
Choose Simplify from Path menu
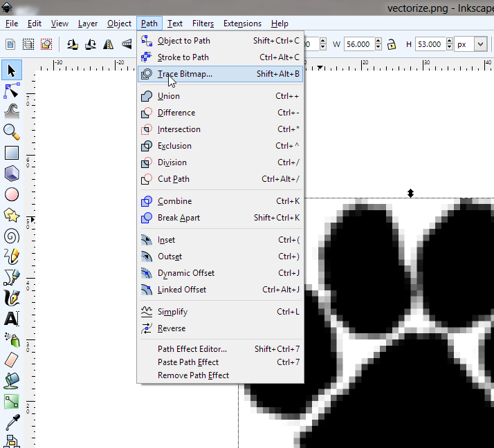coord(220,312)
